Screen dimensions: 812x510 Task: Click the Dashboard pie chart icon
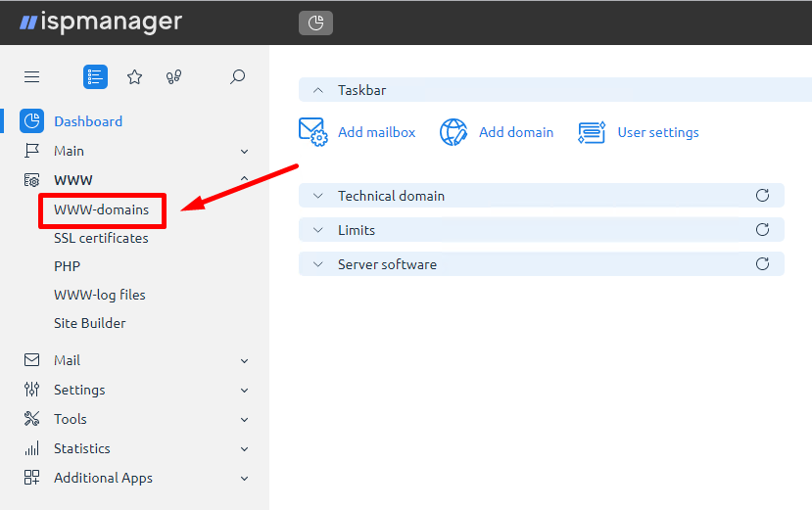click(31, 121)
